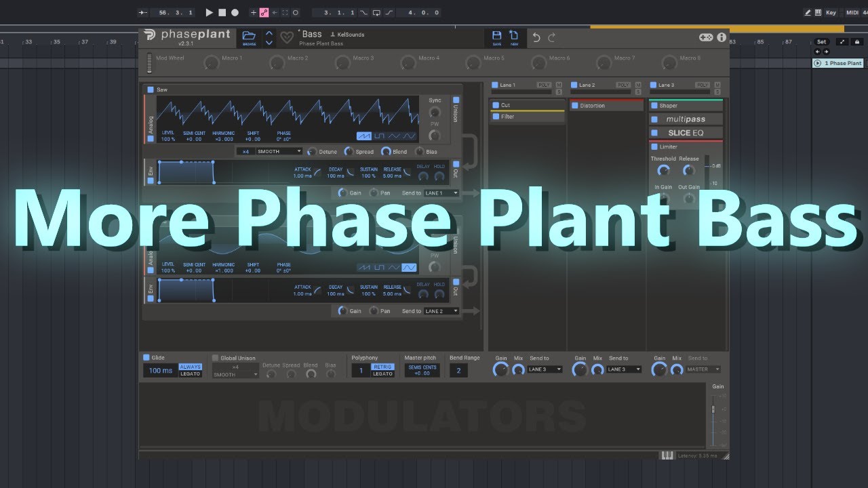This screenshot has height=488, width=868.
Task: Click the Lane 2 POLY button
Action: click(623, 85)
